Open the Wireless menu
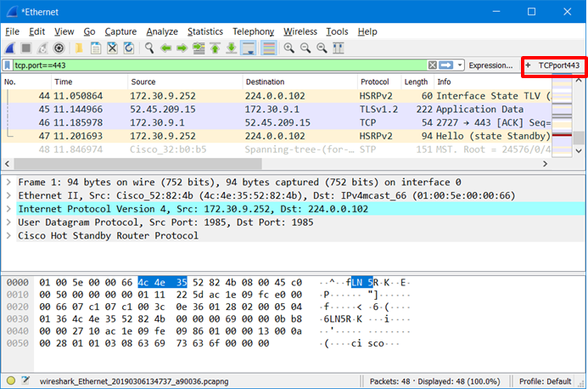The image size is (588, 389). point(300,31)
